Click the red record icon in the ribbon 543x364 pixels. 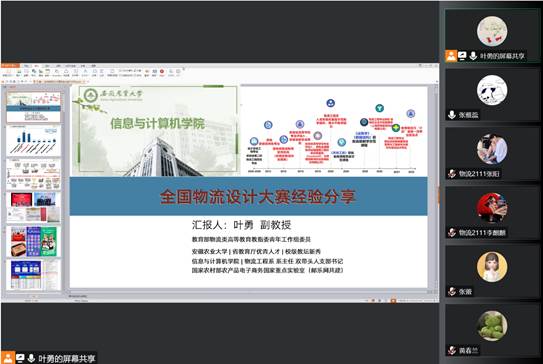click(x=162, y=71)
